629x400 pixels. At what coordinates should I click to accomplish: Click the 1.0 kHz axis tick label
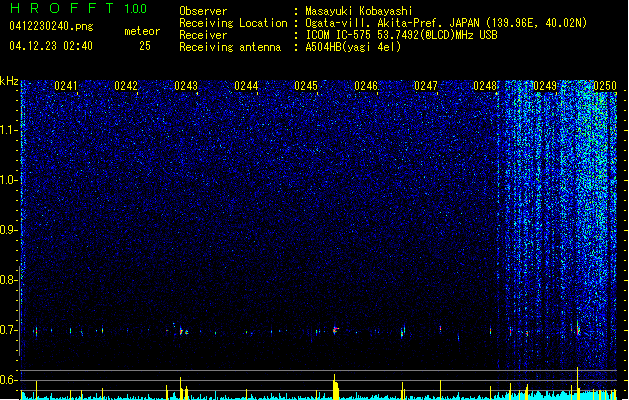pyautogui.click(x=9, y=180)
